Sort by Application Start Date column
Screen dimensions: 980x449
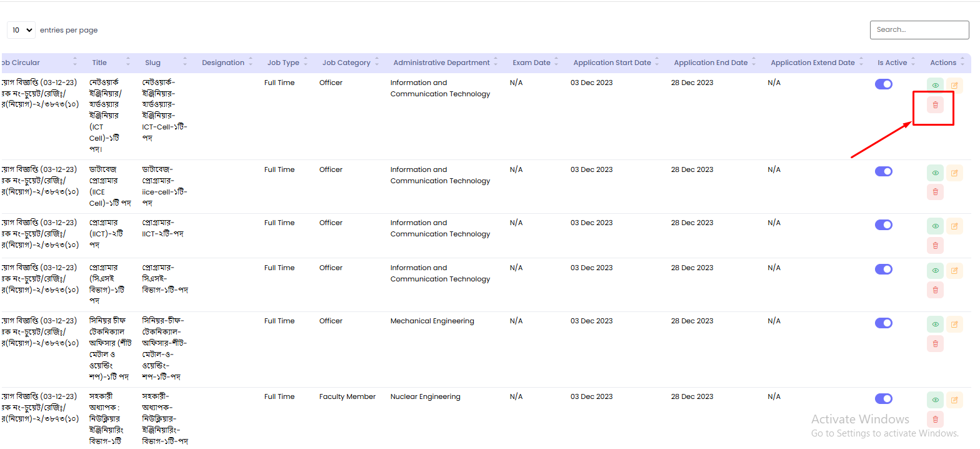(612, 63)
